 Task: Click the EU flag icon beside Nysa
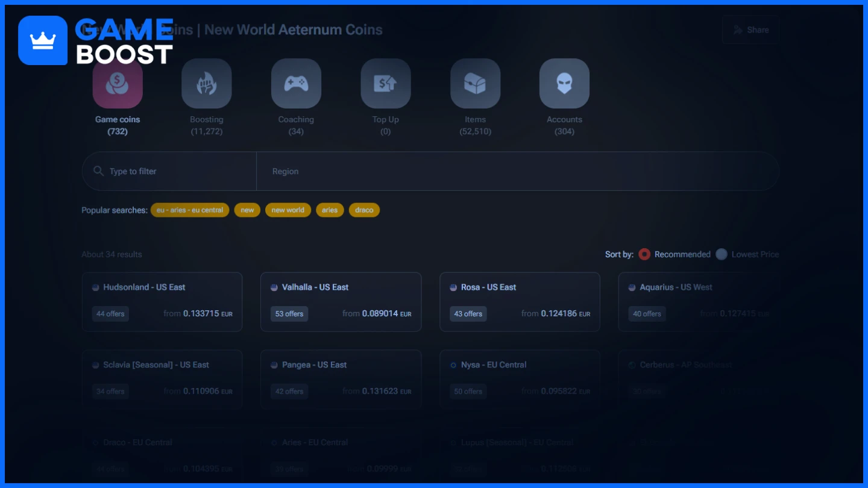[x=453, y=365]
